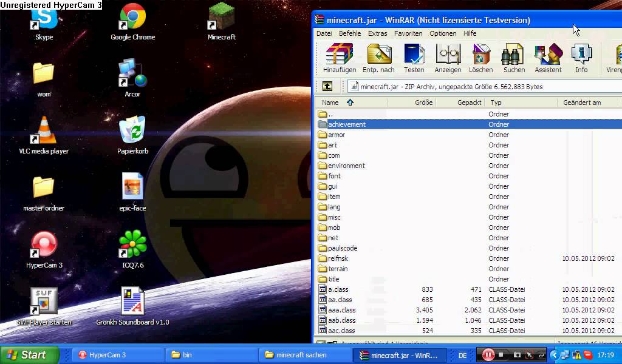Viewport: 622px width, 364px height.
Task: Open the Optionen menu
Action: coord(443,33)
